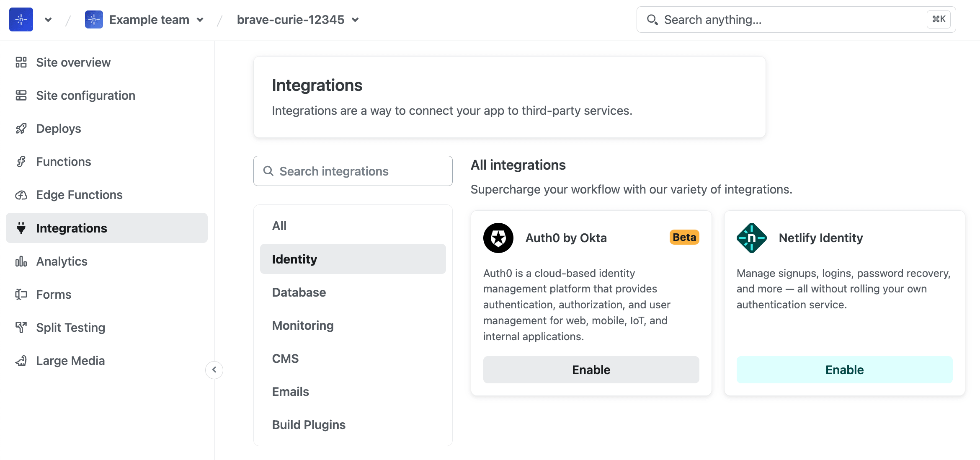Enable Netlify Identity integration
This screenshot has height=460, width=980.
coord(844,370)
